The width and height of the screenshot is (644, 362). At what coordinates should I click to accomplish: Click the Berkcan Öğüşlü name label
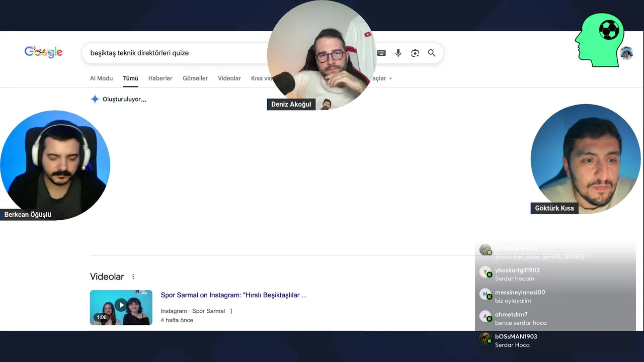(28, 215)
